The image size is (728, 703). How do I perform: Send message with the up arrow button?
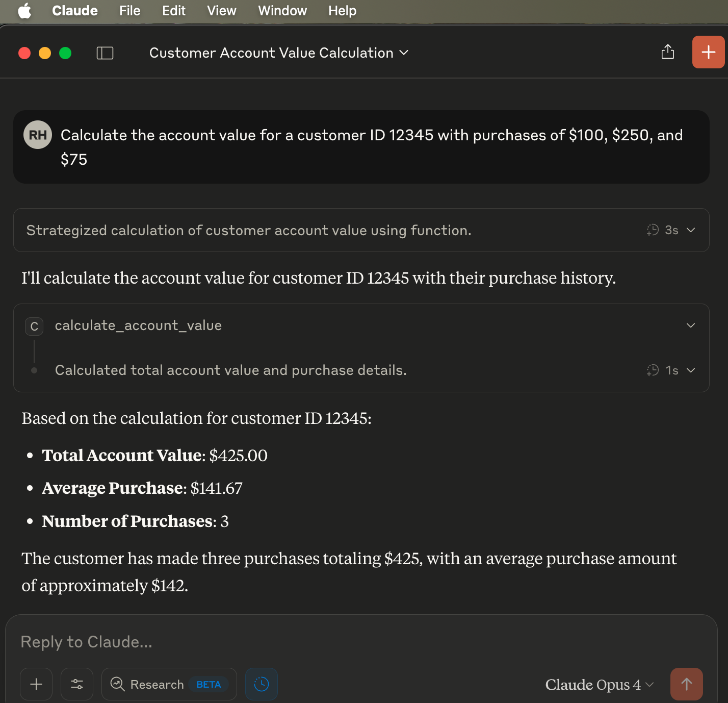pyautogui.click(x=687, y=684)
